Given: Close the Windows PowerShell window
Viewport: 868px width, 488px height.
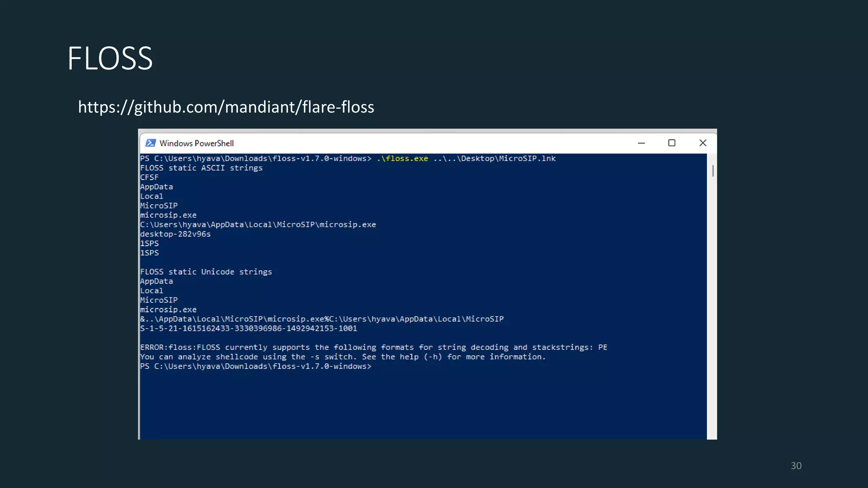Looking at the screenshot, I should (x=703, y=143).
